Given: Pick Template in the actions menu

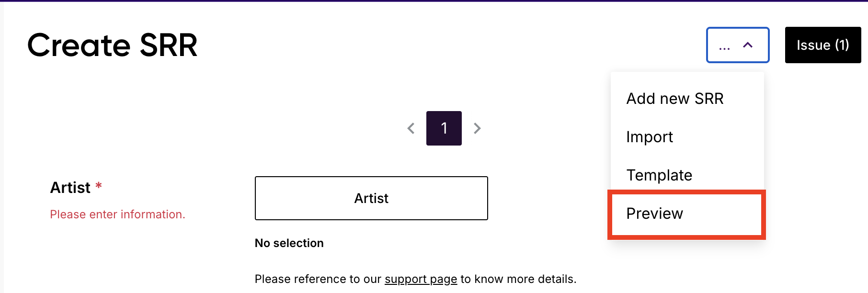Looking at the screenshot, I should click(659, 175).
